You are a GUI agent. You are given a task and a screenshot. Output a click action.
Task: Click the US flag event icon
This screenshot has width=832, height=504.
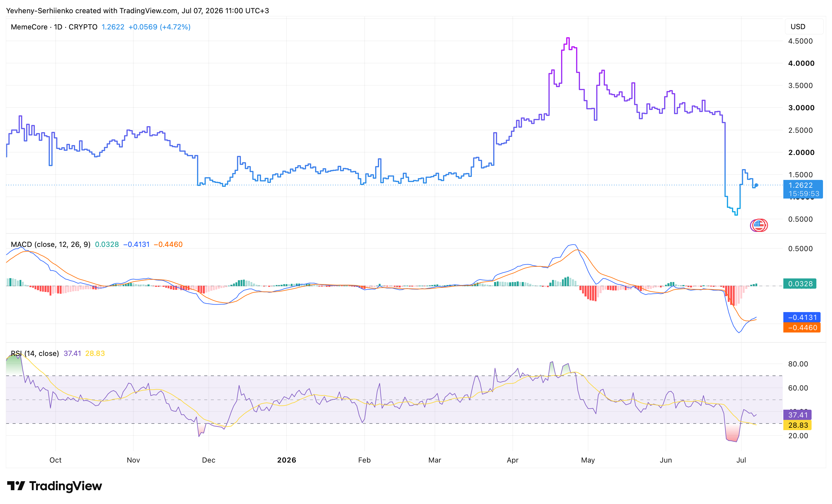[759, 225]
